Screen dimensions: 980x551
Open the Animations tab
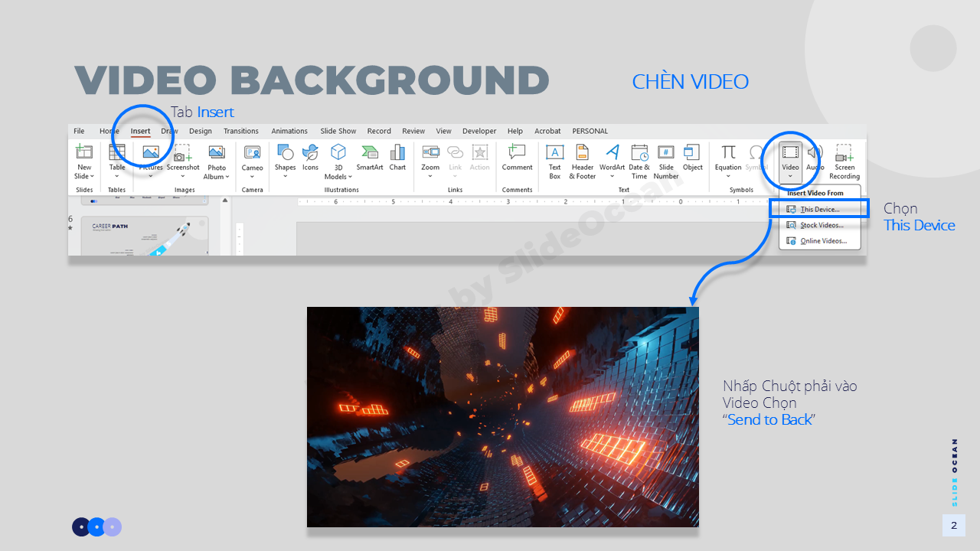pyautogui.click(x=289, y=131)
